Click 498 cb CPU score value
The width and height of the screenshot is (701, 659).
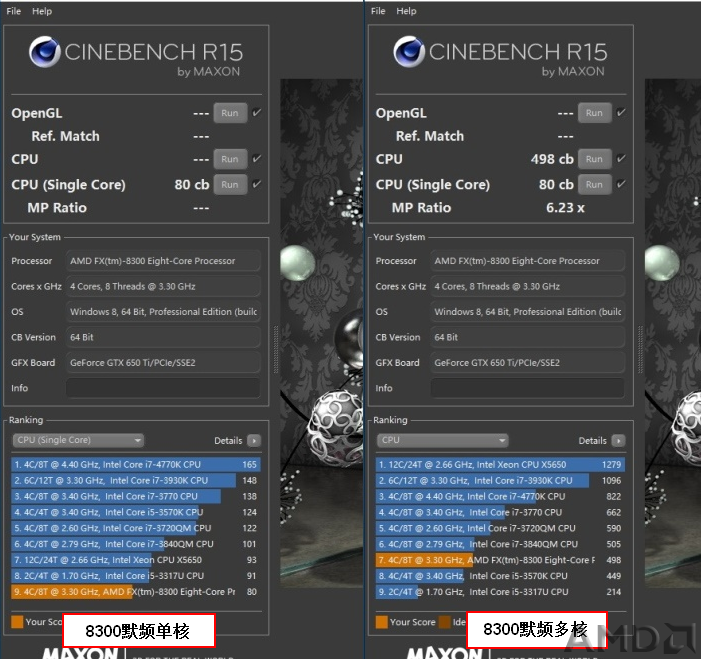tap(552, 159)
